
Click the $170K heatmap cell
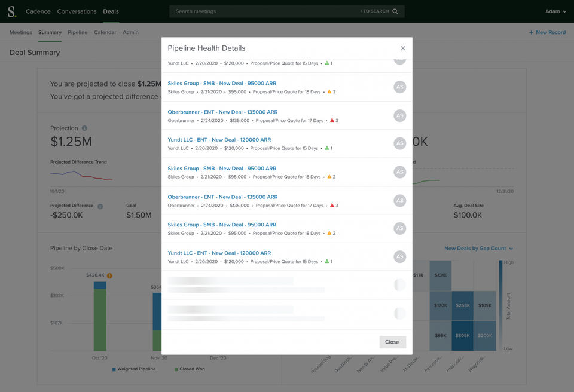[x=441, y=305]
